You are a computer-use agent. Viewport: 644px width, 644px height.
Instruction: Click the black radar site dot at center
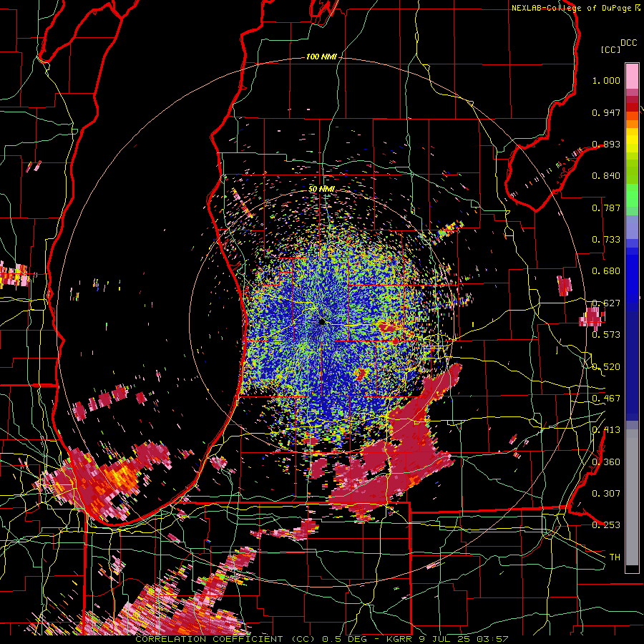pyautogui.click(x=322, y=321)
